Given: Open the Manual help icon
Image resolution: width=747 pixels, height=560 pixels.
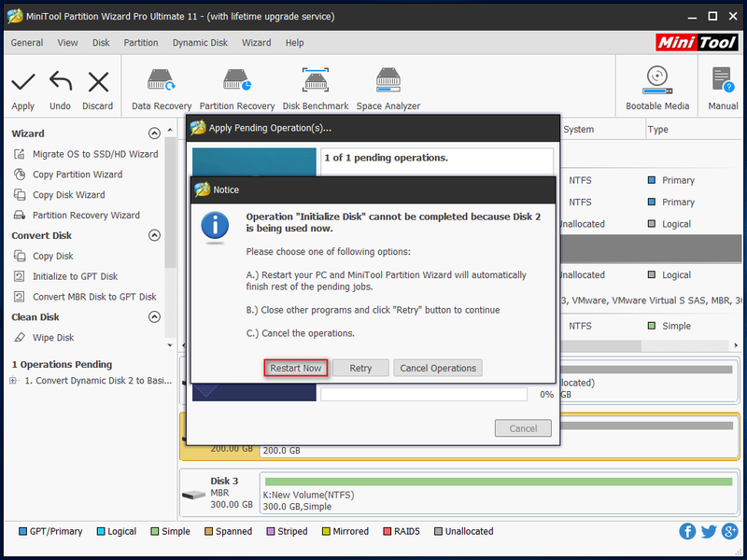Looking at the screenshot, I should pos(723,80).
